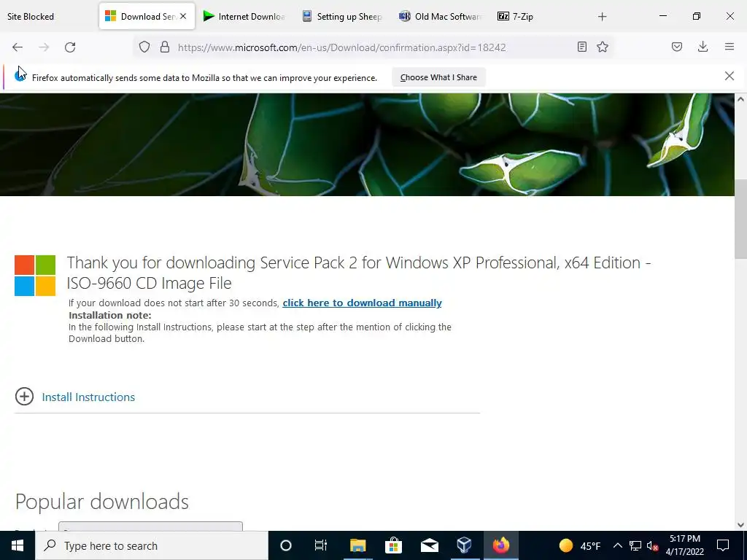Open the tracking protection shield icon

[x=144, y=47]
